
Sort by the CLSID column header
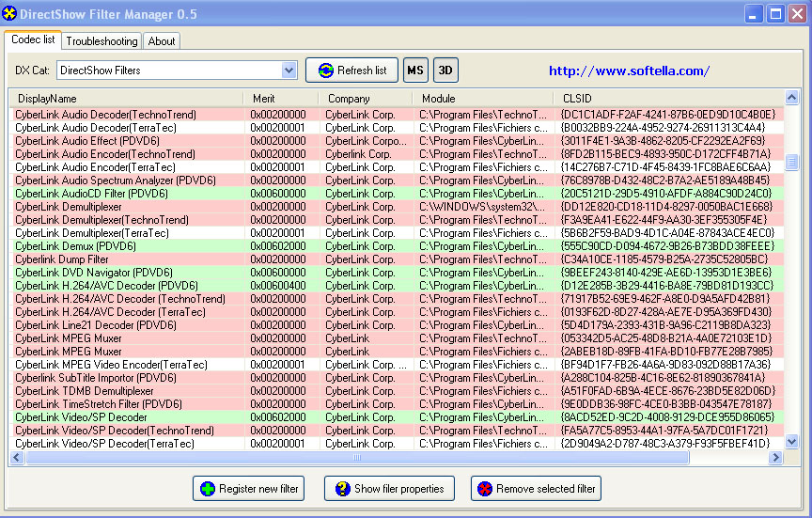click(668, 99)
